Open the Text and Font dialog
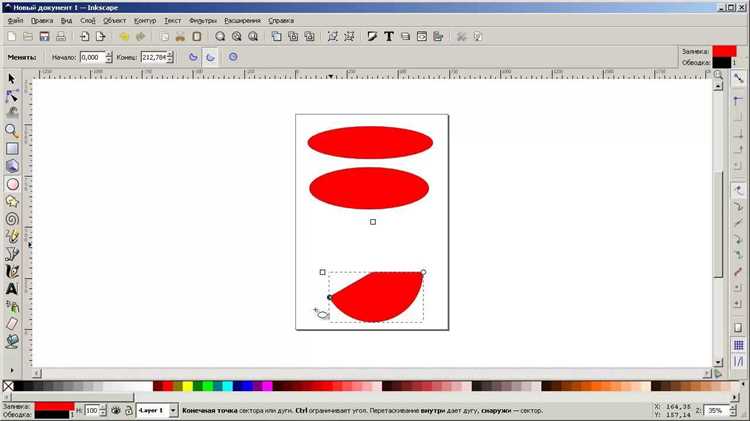 tap(389, 36)
